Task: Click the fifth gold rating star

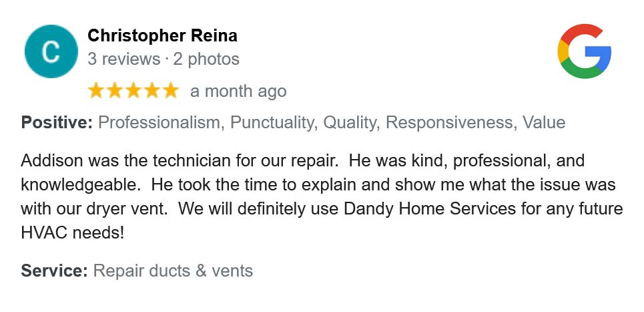Action: pyautogui.click(x=170, y=91)
